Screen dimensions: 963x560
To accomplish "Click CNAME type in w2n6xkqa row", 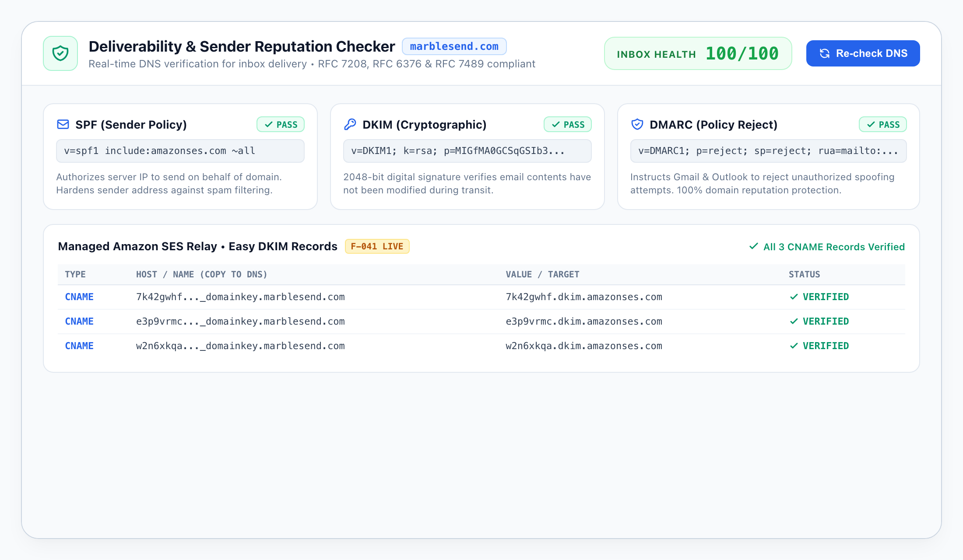I will [x=79, y=346].
